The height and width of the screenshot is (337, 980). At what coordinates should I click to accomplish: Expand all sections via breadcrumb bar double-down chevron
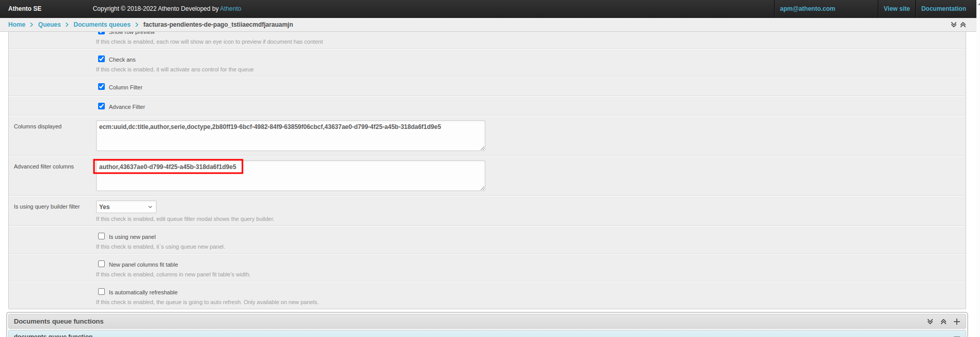tap(953, 25)
